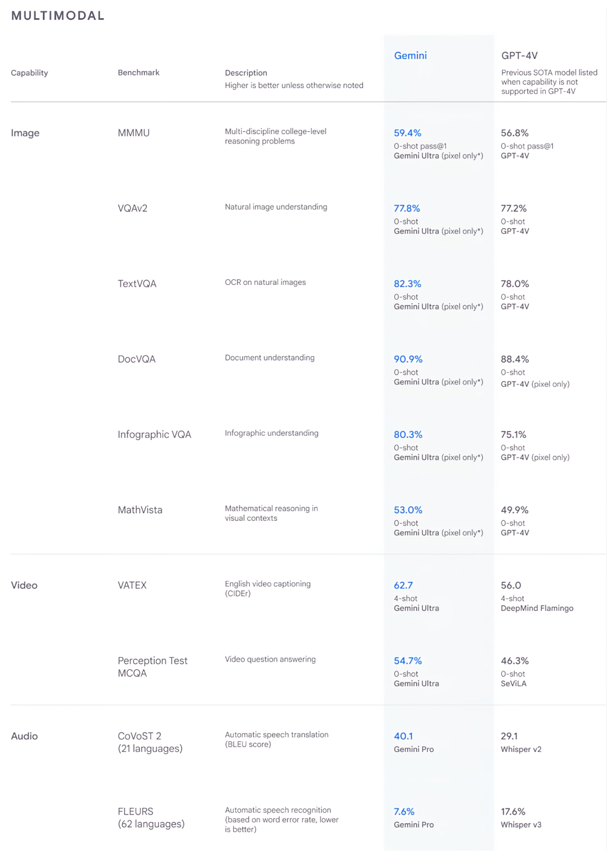616x859 pixels.
Task: Select the TextVQA benchmark name
Action: click(x=137, y=284)
